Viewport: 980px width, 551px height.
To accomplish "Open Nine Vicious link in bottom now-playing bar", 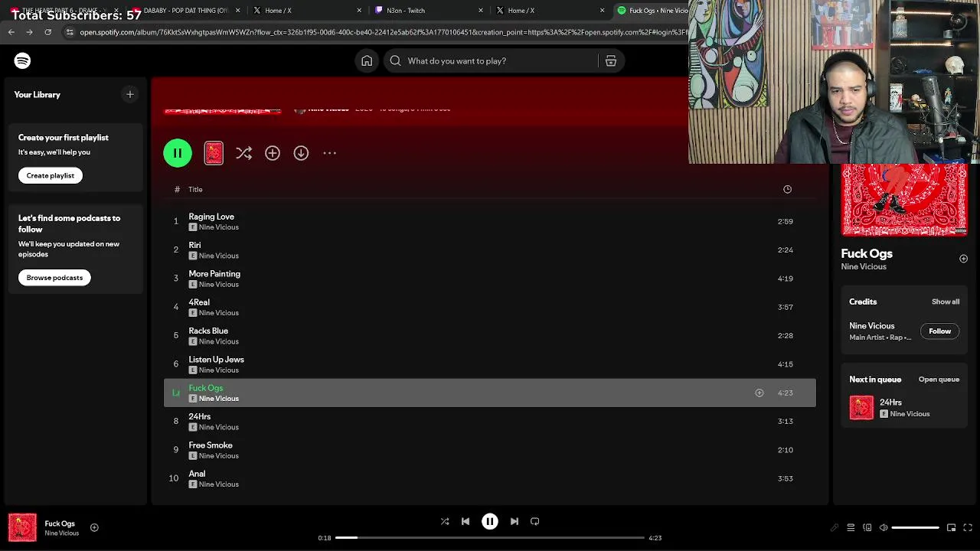I will tap(61, 533).
